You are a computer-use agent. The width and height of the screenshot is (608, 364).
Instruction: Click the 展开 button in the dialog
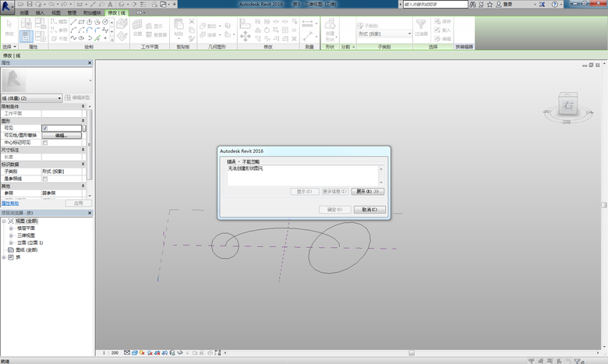[x=368, y=191]
